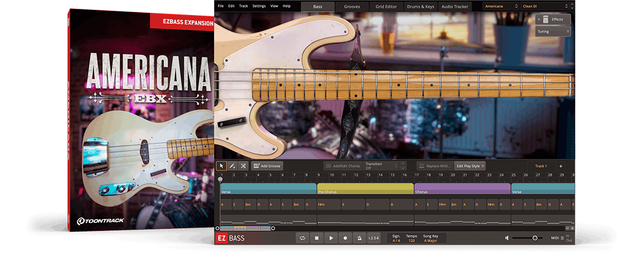This screenshot has width=644, height=262.
Task: Click Replace MIDI button
Action: pyautogui.click(x=436, y=166)
